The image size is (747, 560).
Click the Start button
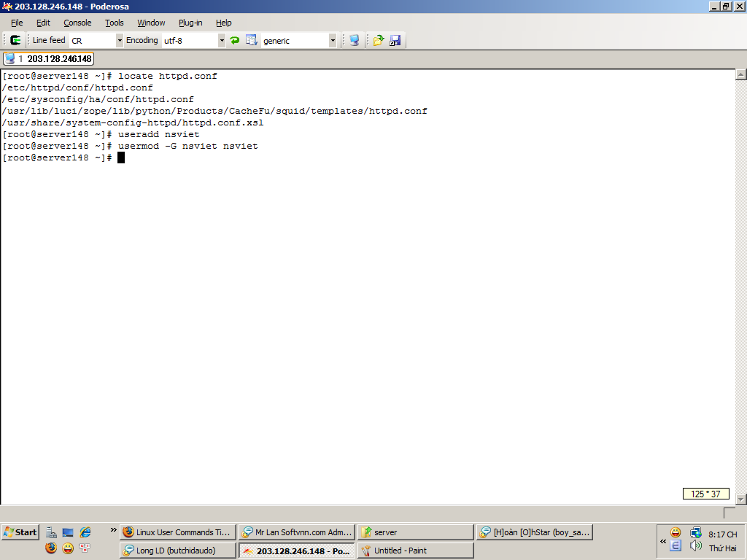20,532
